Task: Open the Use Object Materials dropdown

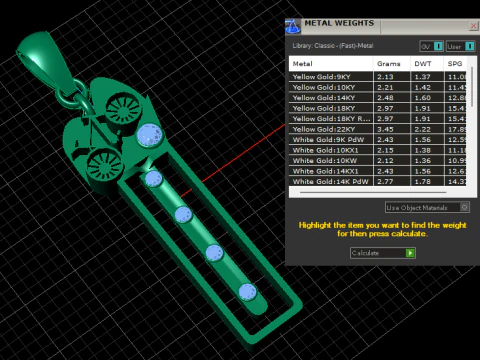Action: tap(427, 208)
